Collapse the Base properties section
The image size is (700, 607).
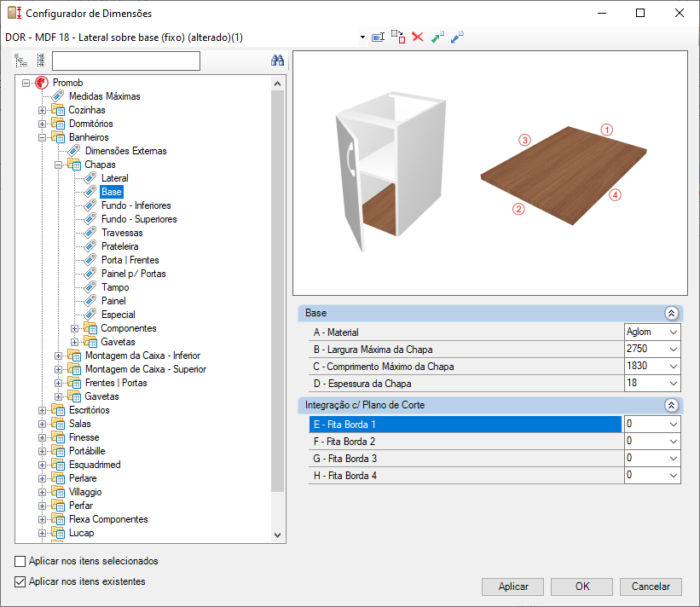671,313
